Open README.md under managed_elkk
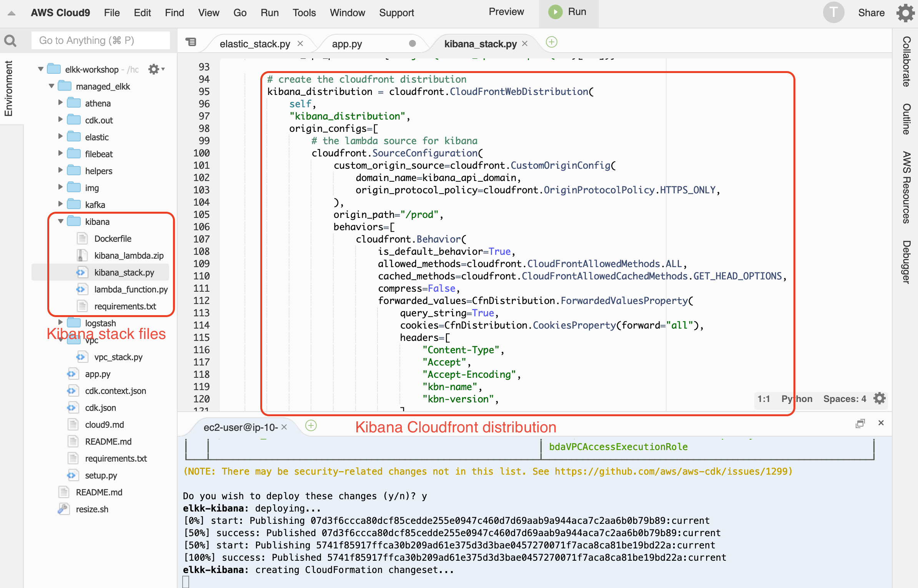The width and height of the screenshot is (918, 588). point(108,442)
